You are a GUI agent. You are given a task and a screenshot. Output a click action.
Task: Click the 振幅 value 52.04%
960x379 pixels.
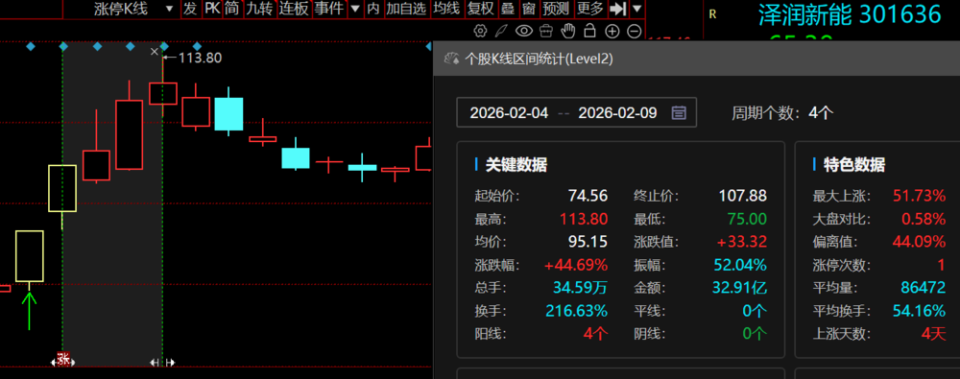(740, 265)
